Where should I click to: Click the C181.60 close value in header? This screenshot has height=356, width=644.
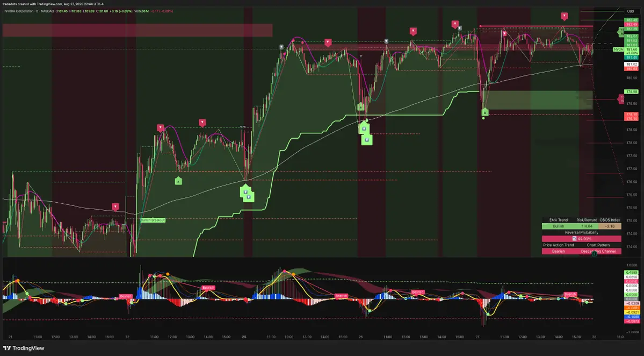click(102, 11)
